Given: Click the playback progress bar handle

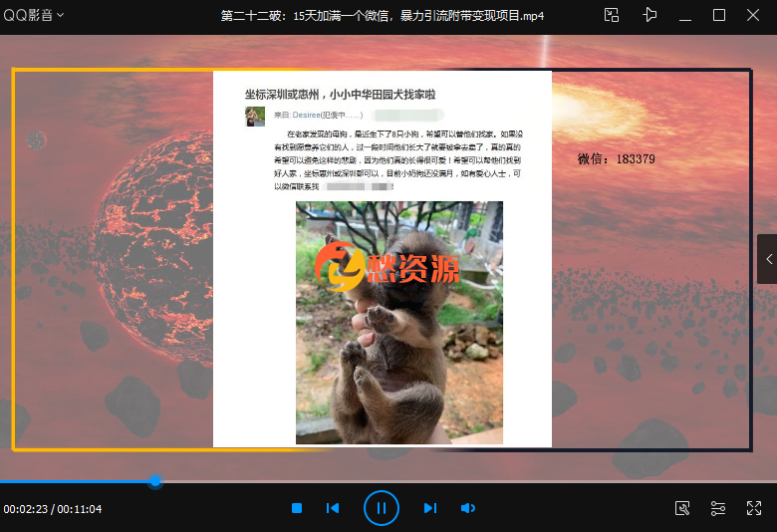Looking at the screenshot, I should pos(155,480).
